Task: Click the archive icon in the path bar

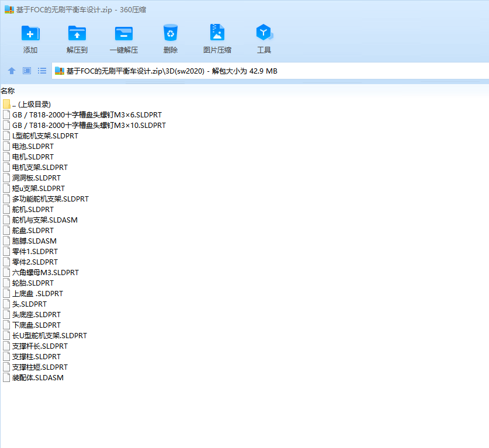Action: (x=59, y=71)
